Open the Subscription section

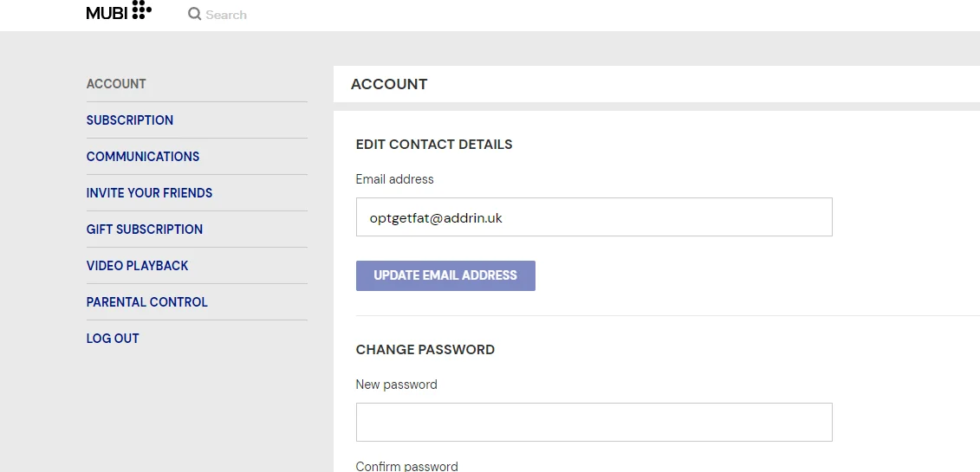tap(130, 120)
